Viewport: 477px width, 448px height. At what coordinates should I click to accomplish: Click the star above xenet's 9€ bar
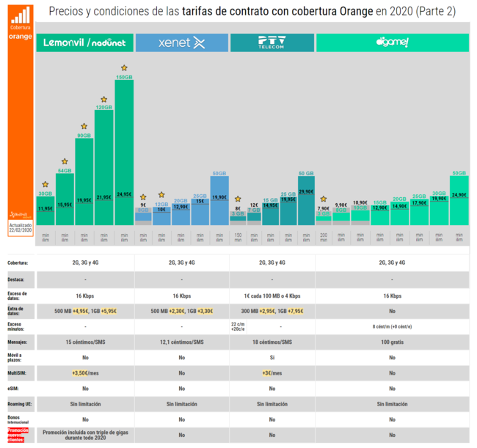coord(142,196)
